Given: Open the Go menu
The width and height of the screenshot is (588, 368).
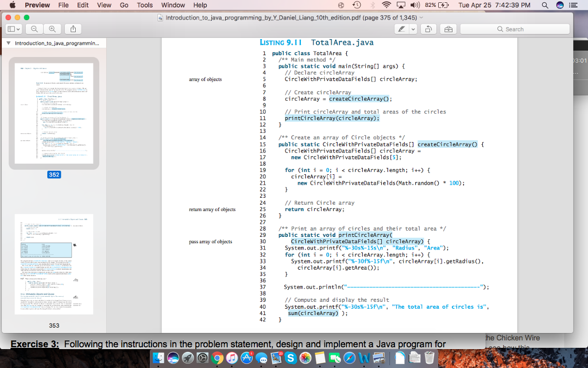Looking at the screenshot, I should point(124,5).
